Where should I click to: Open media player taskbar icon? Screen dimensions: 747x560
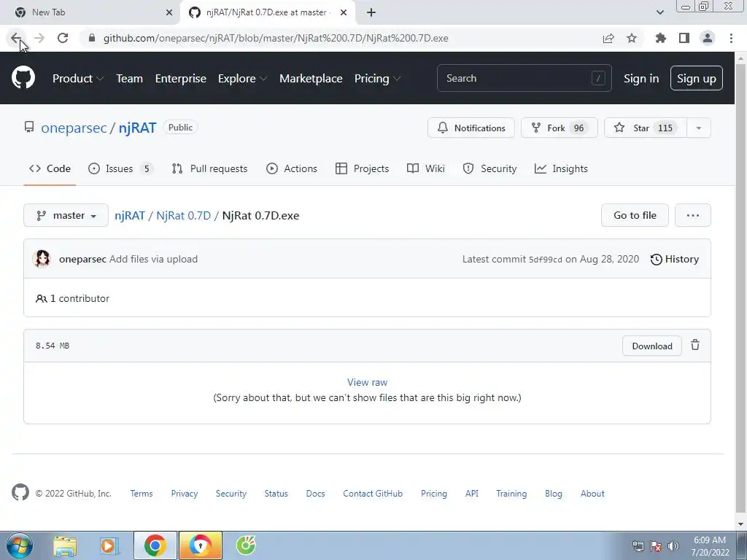(109, 545)
